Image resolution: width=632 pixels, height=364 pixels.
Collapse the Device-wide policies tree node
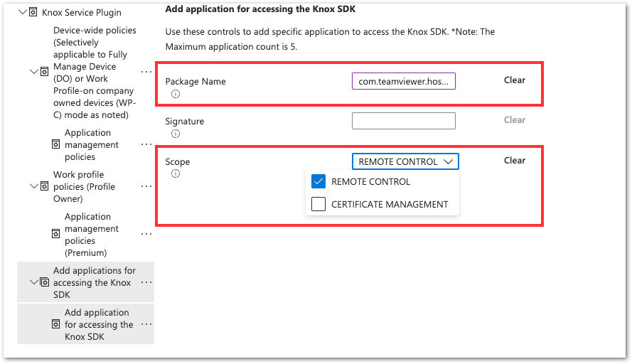point(34,72)
